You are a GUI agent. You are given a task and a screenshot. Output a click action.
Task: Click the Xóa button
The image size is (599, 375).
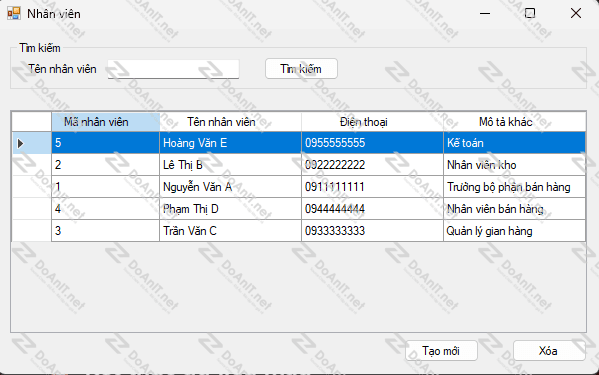click(549, 351)
